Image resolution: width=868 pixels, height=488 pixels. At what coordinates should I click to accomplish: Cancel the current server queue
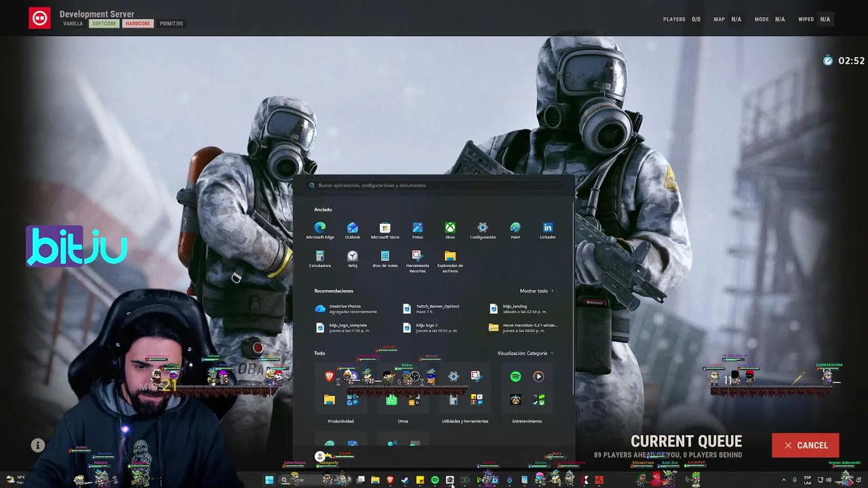pyautogui.click(x=806, y=445)
